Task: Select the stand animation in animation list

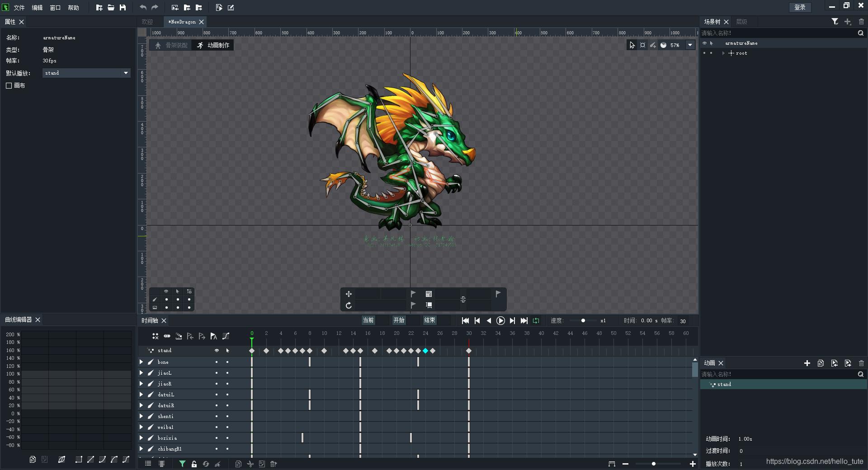Action: [x=783, y=384]
